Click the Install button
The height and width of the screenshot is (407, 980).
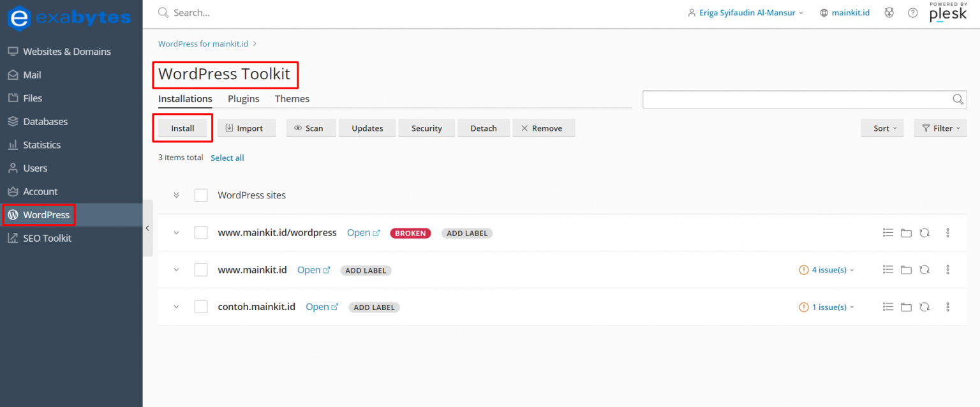point(182,128)
